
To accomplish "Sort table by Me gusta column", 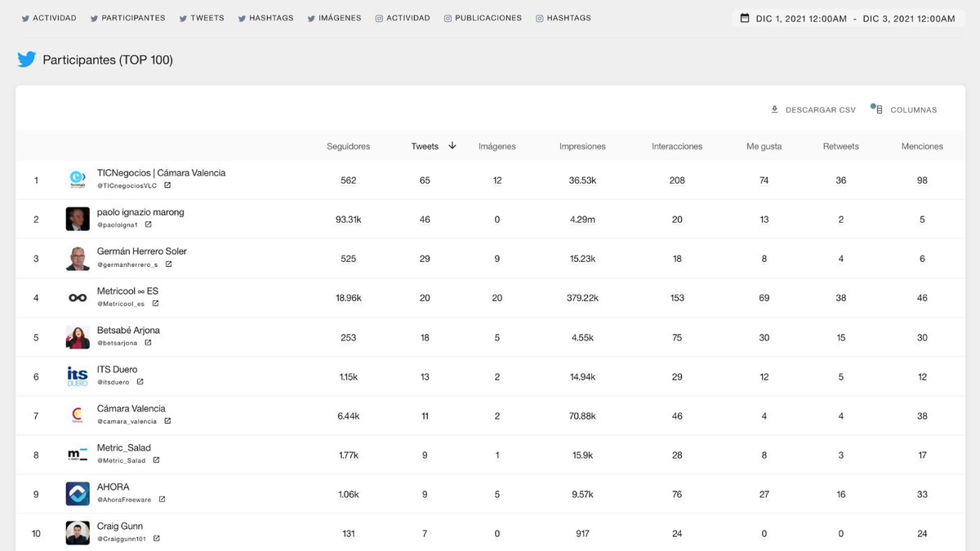I will click(x=764, y=146).
